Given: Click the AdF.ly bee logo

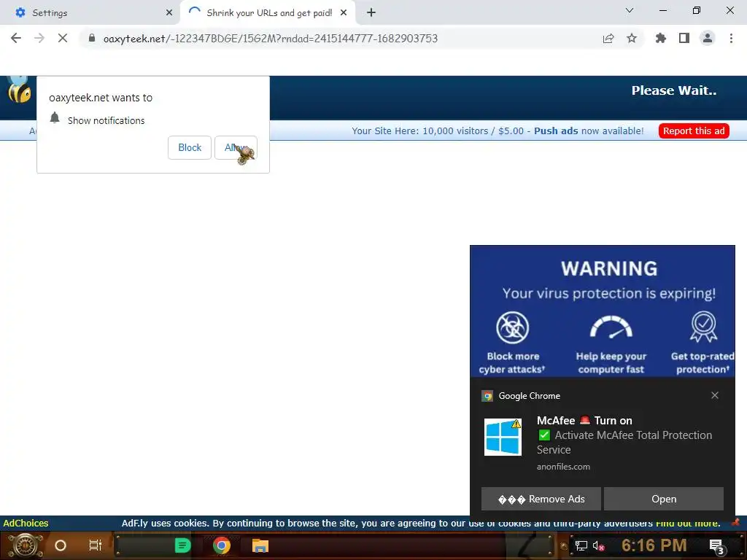Looking at the screenshot, I should 19,90.
